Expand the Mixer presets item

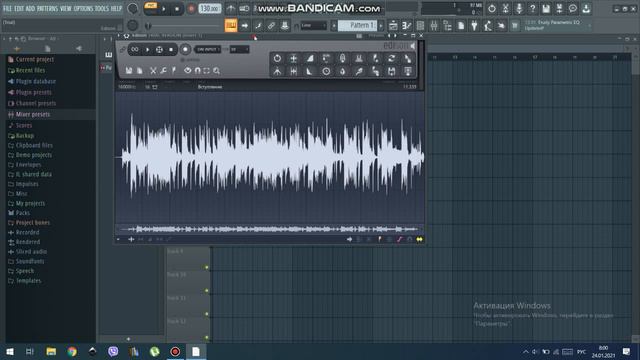[32, 114]
